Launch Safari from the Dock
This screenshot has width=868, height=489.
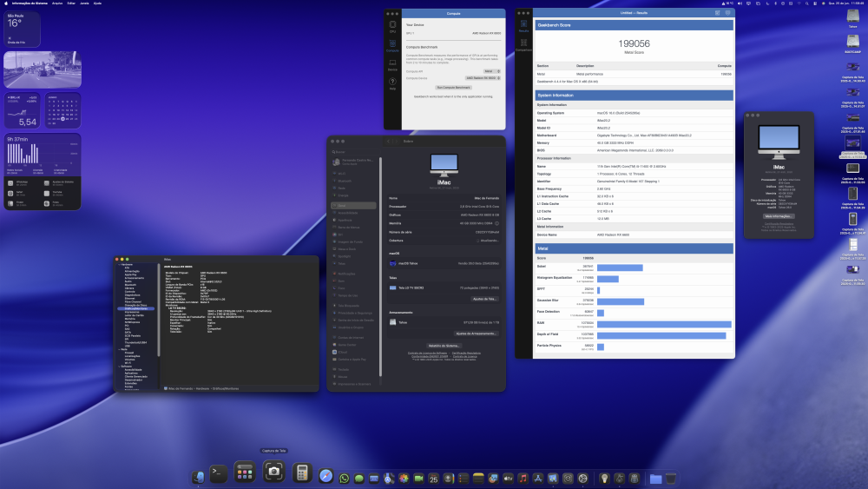(x=326, y=476)
